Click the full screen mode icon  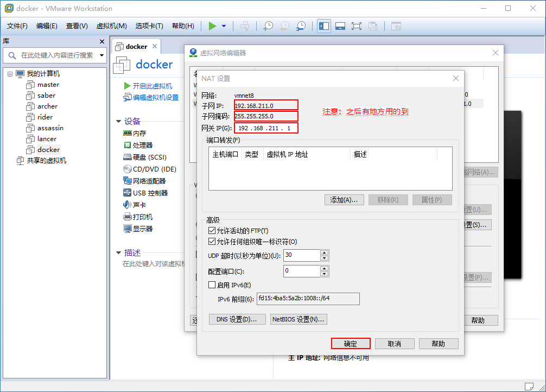(356, 26)
